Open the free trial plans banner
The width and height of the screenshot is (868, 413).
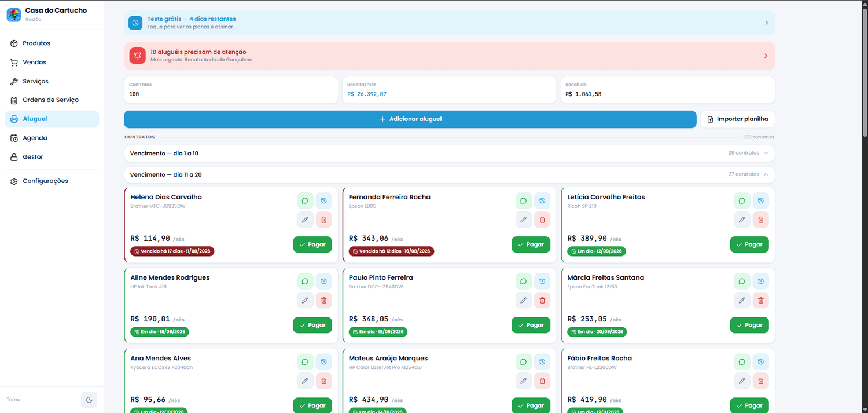click(x=449, y=23)
